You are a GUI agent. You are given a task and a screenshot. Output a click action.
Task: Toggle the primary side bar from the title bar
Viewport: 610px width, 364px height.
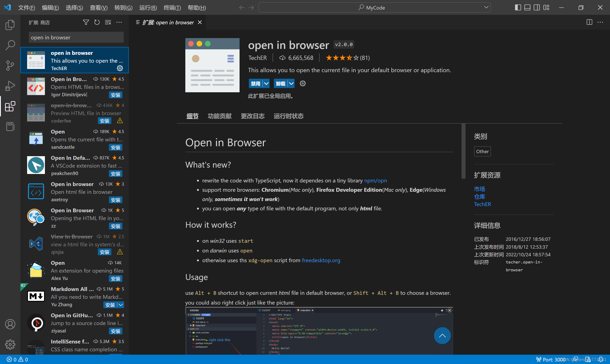point(518,8)
